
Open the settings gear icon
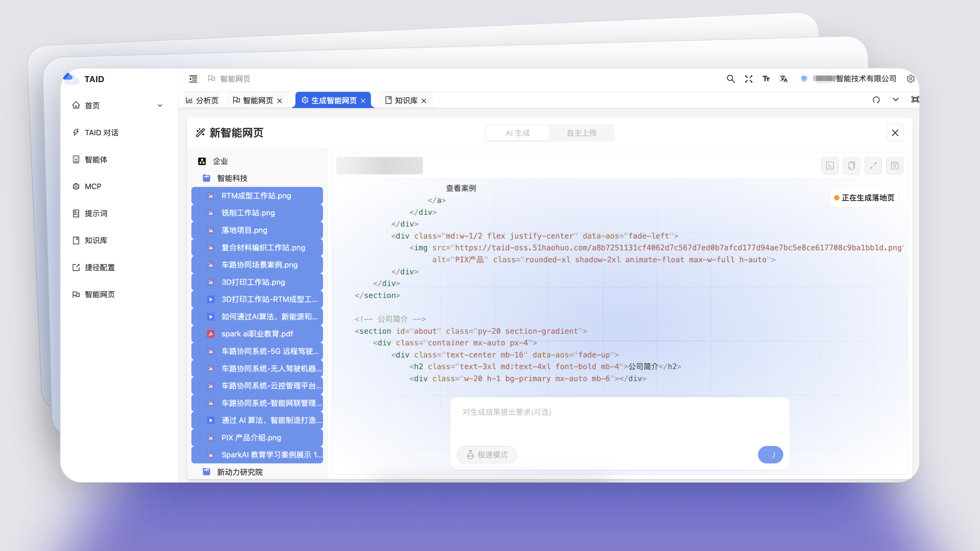911,79
